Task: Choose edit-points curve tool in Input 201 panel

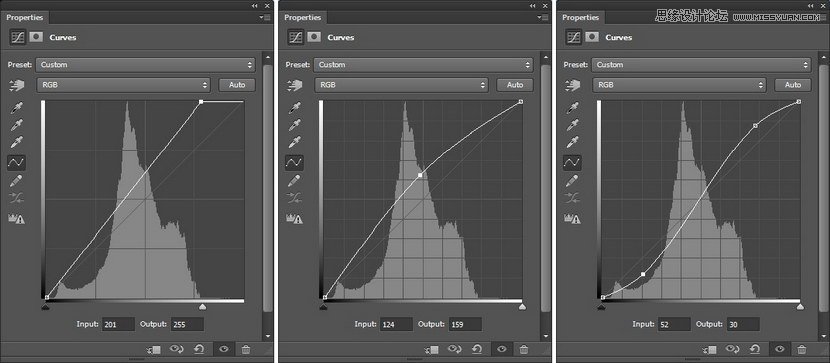Action: tap(16, 162)
